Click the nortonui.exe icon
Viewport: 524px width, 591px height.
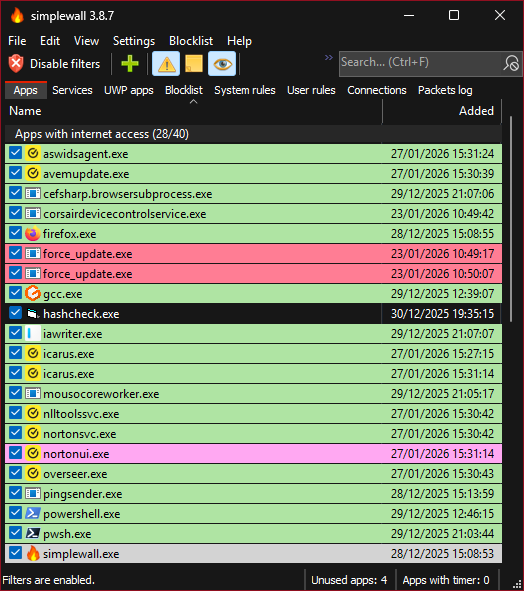tap(33, 453)
